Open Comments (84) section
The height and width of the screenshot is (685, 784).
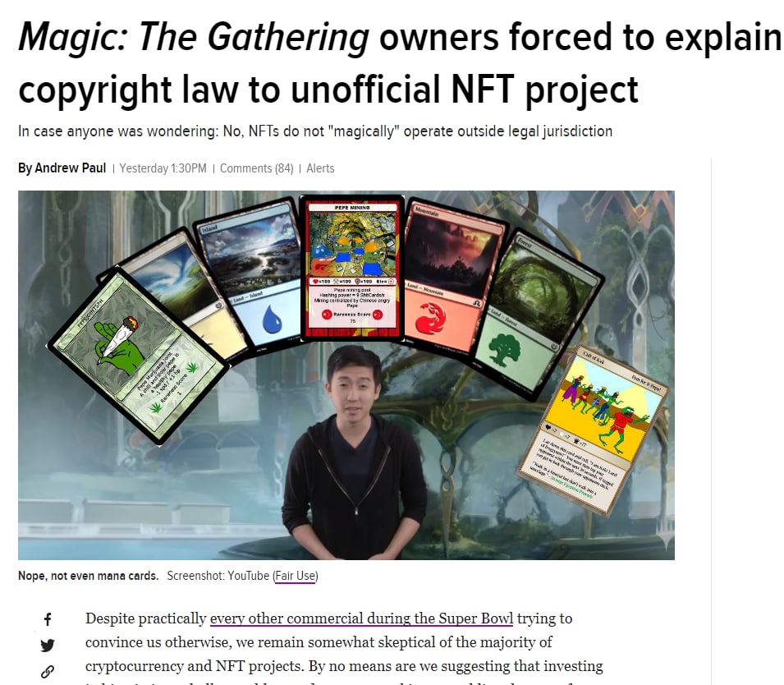click(x=256, y=168)
